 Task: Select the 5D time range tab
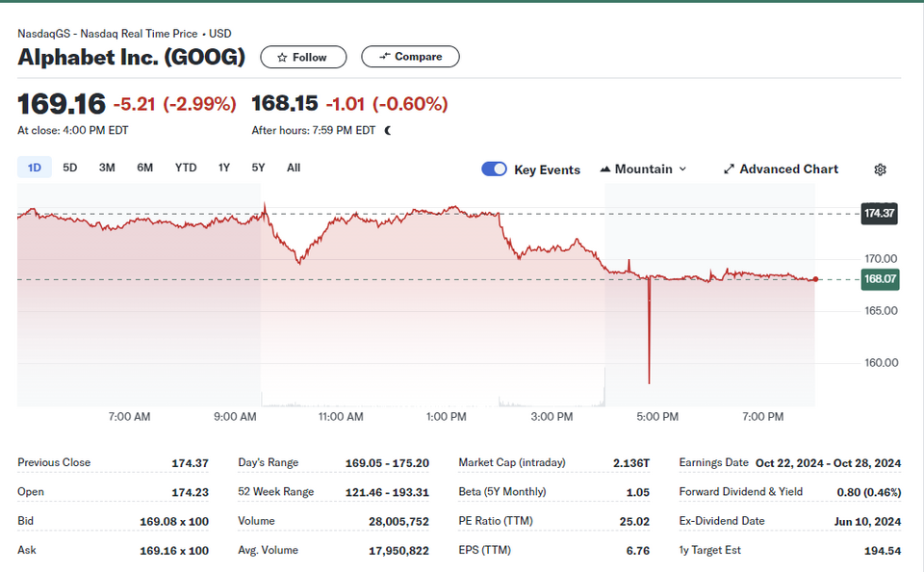[70, 168]
